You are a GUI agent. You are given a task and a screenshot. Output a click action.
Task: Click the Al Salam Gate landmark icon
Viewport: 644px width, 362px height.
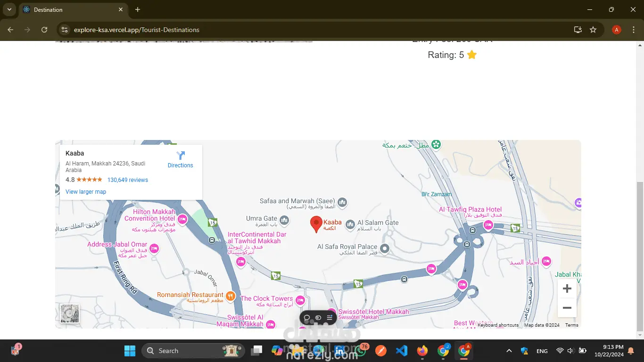click(350, 225)
